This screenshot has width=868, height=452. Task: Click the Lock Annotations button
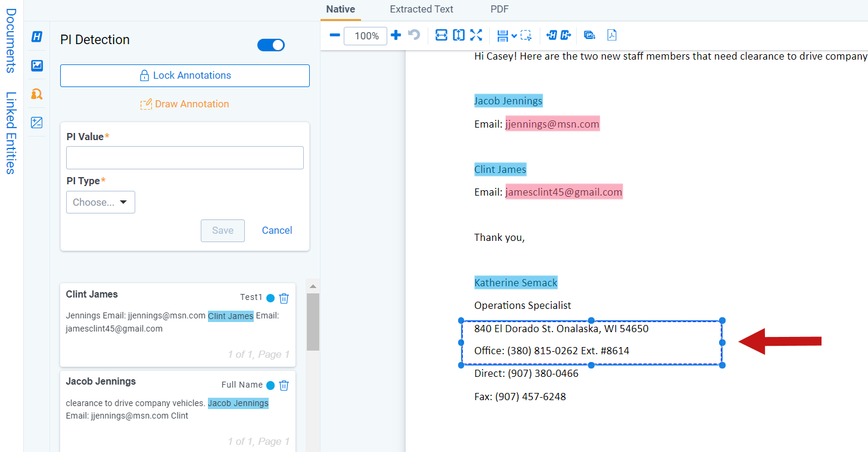[185, 76]
